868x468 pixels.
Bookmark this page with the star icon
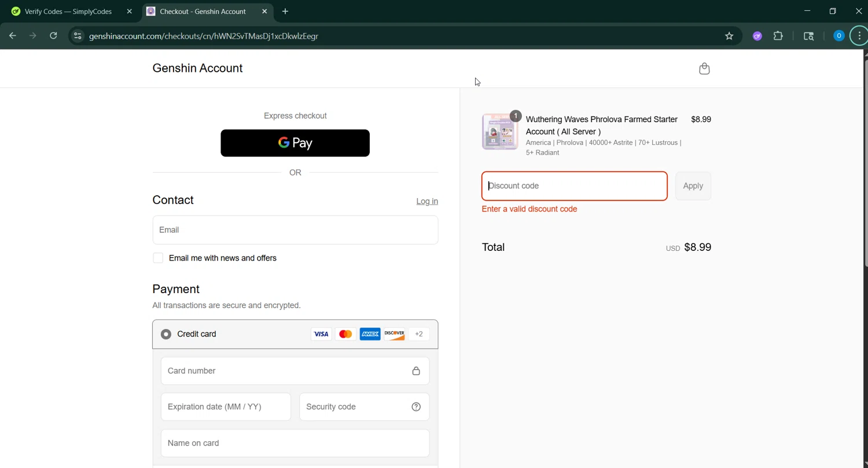pos(729,36)
